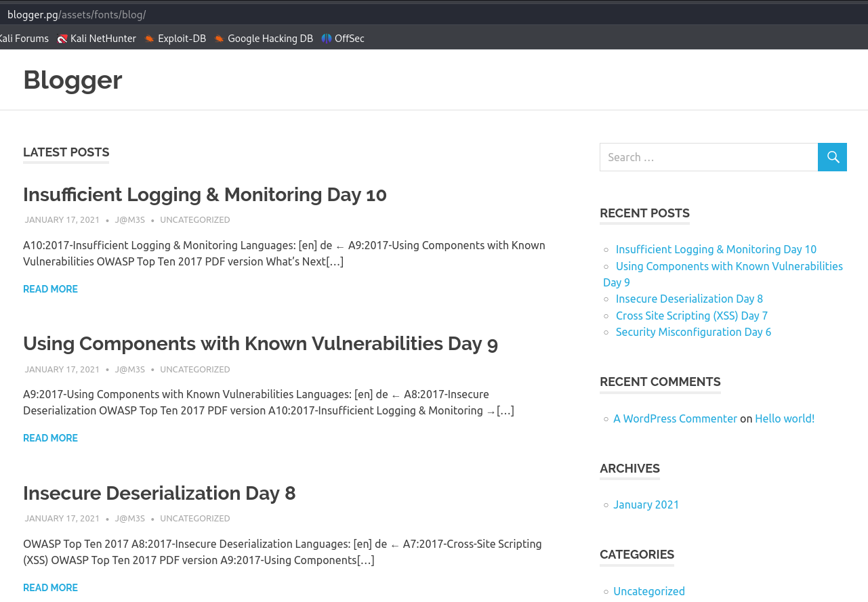Screen dimensions: 868x602
Task: Click author J@M3S under Insecure Deserialization post
Action: pos(130,519)
